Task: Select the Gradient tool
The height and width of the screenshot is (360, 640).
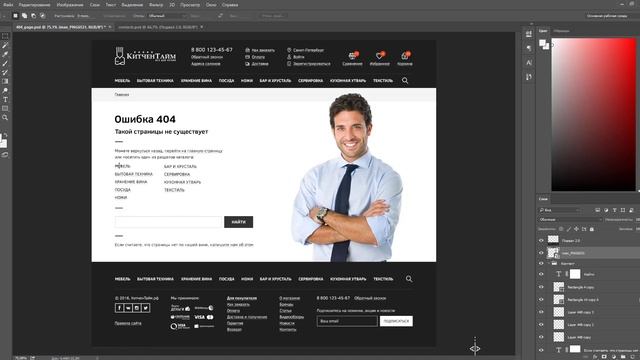Action: pos(5,81)
